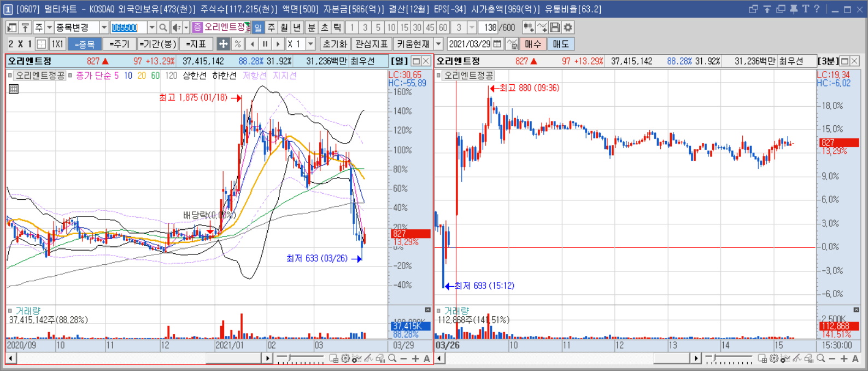This screenshot has height=371, width=868.
Task: Click the right chart bottom gear settings icon
Action: pos(774,358)
